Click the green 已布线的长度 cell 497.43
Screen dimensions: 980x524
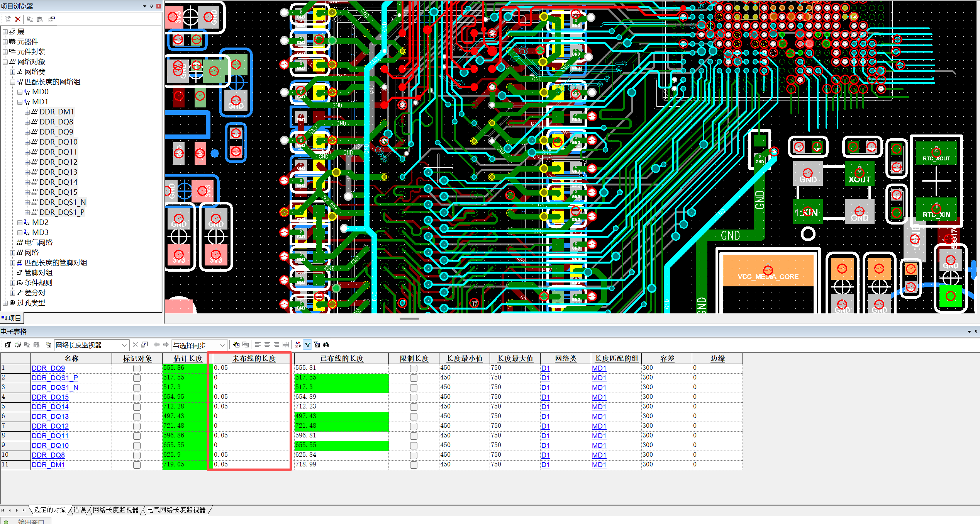coord(341,417)
